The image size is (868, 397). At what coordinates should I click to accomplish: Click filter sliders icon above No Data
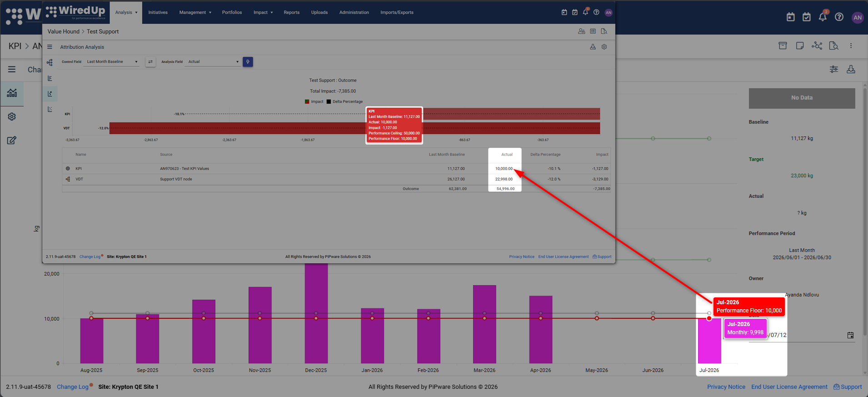834,69
